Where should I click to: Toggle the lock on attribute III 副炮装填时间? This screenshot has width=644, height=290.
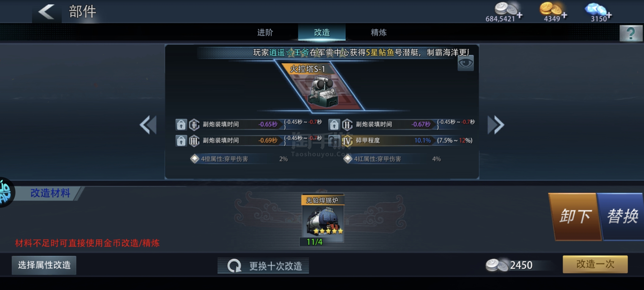181,141
